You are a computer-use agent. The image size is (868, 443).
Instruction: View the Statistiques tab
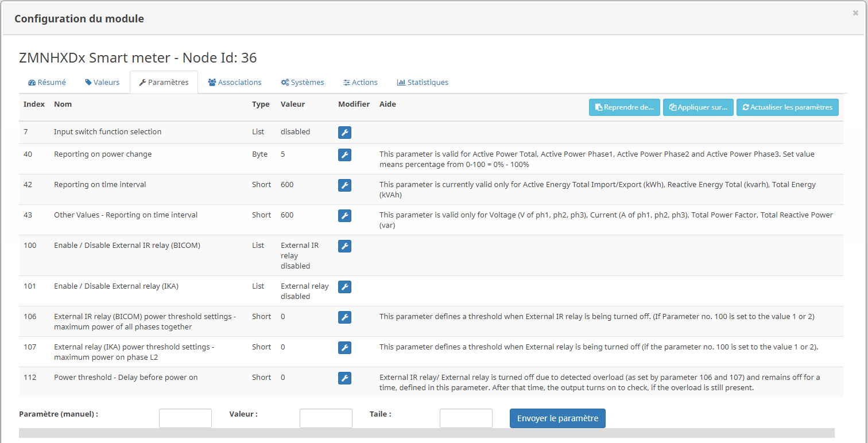coord(423,82)
